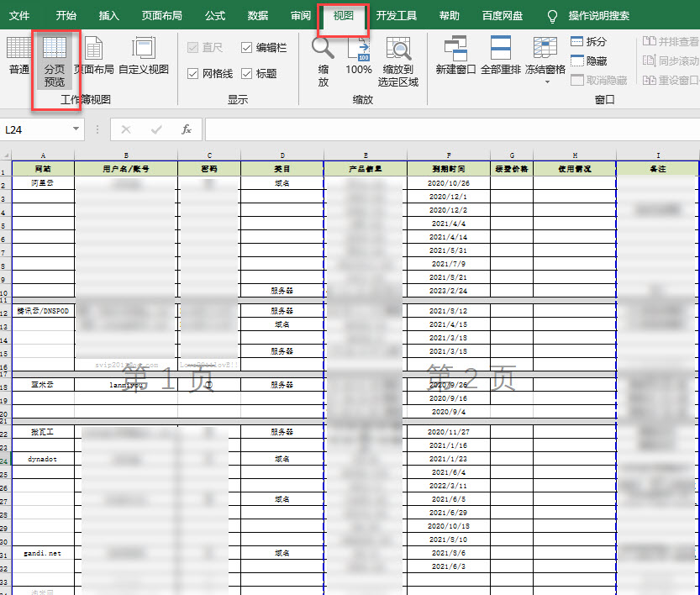
Task: Switch to the 页面布局 ribbon tab
Action: [x=165, y=16]
